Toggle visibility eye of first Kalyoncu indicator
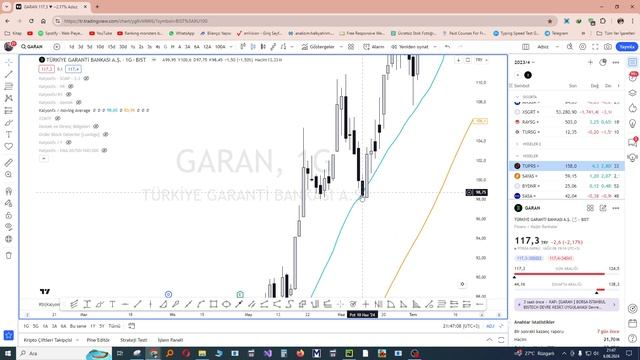The image size is (640, 360). 86,78
